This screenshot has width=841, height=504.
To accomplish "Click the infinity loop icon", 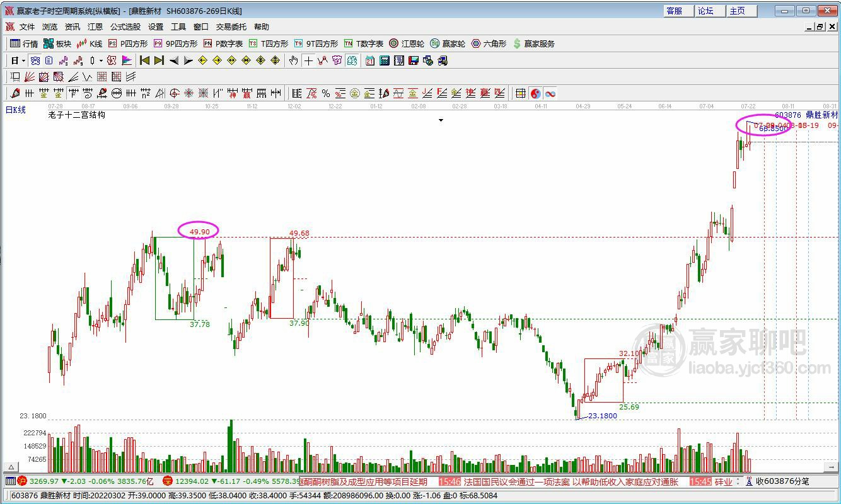I will coord(550,93).
